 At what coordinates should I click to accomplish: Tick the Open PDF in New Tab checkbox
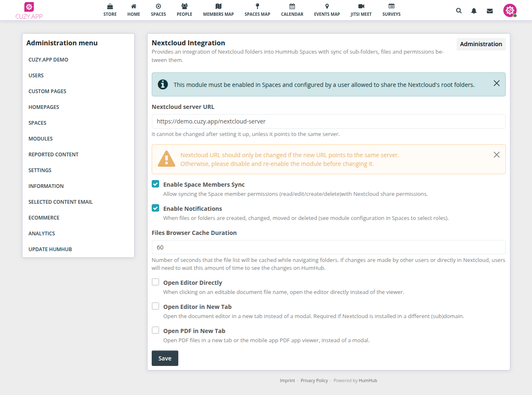155,331
